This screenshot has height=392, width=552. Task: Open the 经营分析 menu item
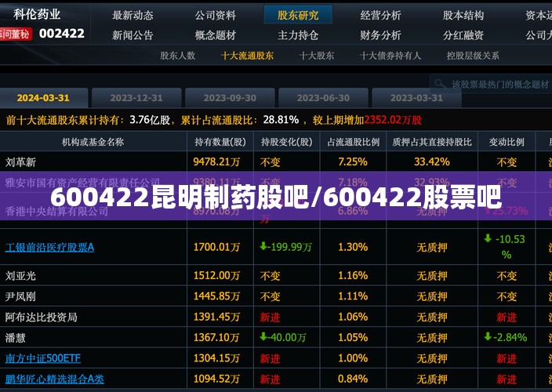380,15
